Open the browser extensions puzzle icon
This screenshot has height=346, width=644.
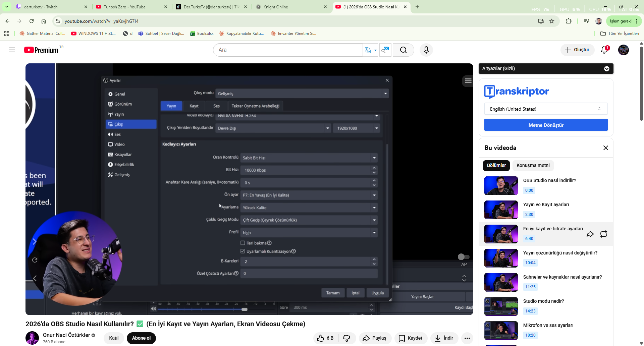(569, 21)
